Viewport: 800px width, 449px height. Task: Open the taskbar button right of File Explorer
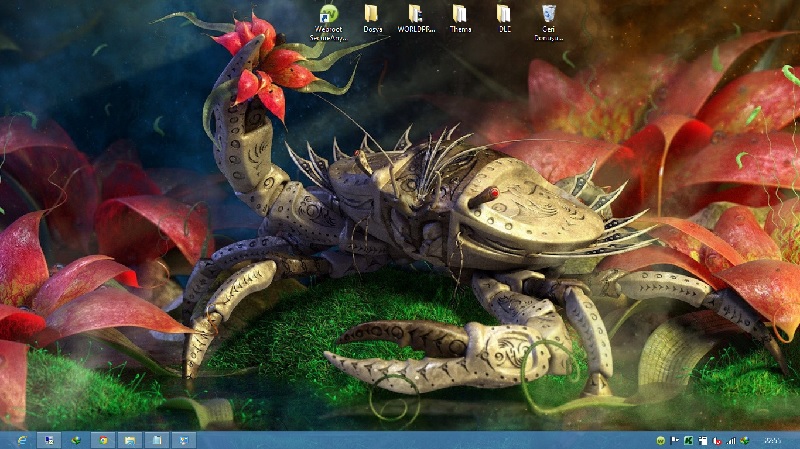coord(156,440)
